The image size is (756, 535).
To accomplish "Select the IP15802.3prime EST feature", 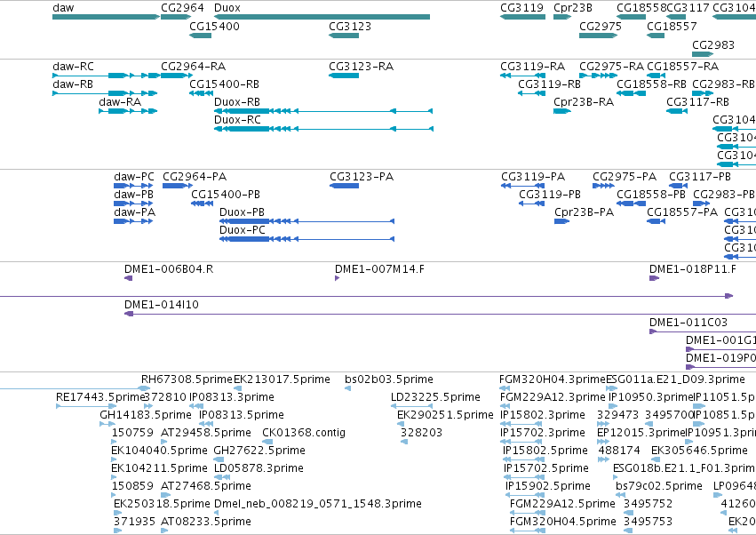I will point(522,424).
